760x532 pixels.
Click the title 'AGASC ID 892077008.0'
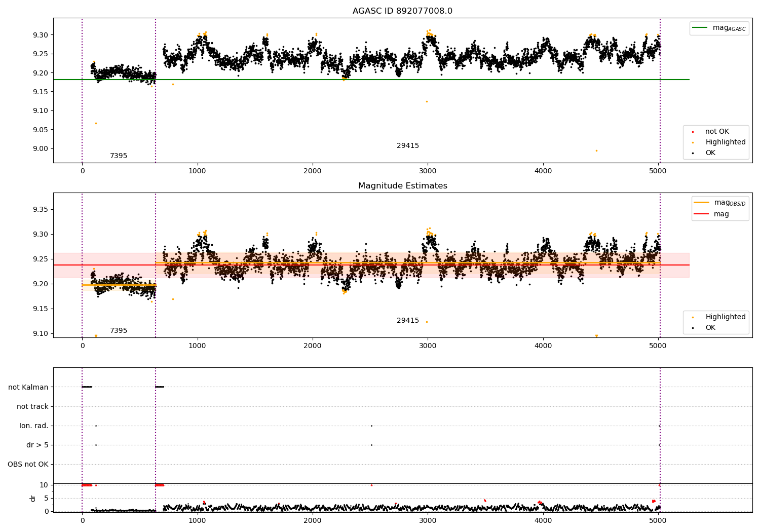(402, 11)
